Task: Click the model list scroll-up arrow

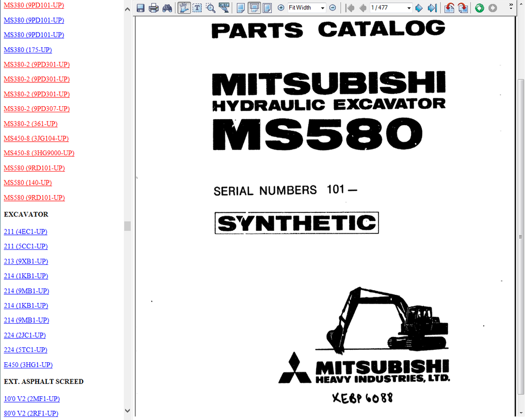Action: (x=127, y=9)
